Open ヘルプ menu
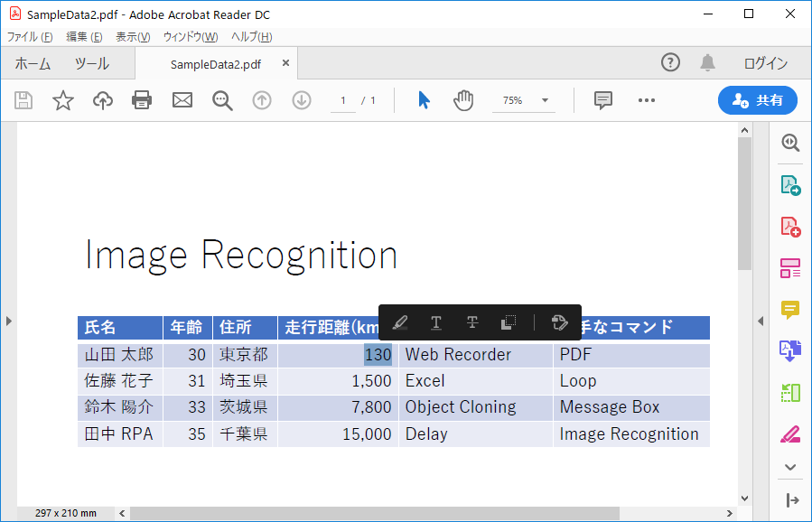The height and width of the screenshot is (522, 812). pyautogui.click(x=251, y=37)
